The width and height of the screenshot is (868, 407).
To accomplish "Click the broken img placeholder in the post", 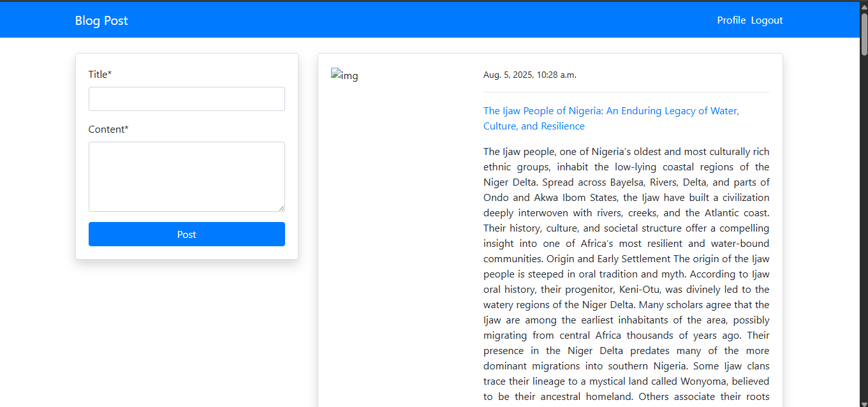I will (344, 76).
